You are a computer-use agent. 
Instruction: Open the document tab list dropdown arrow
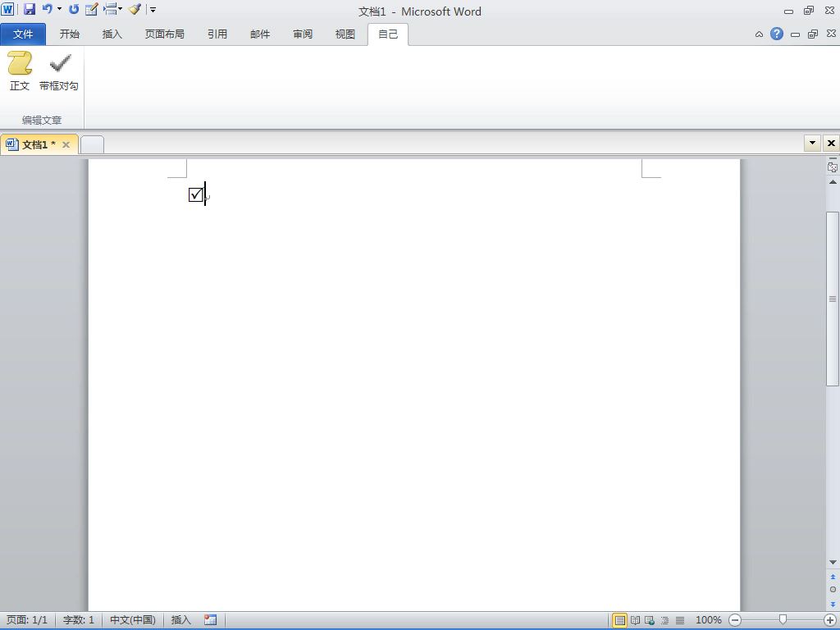(x=812, y=143)
